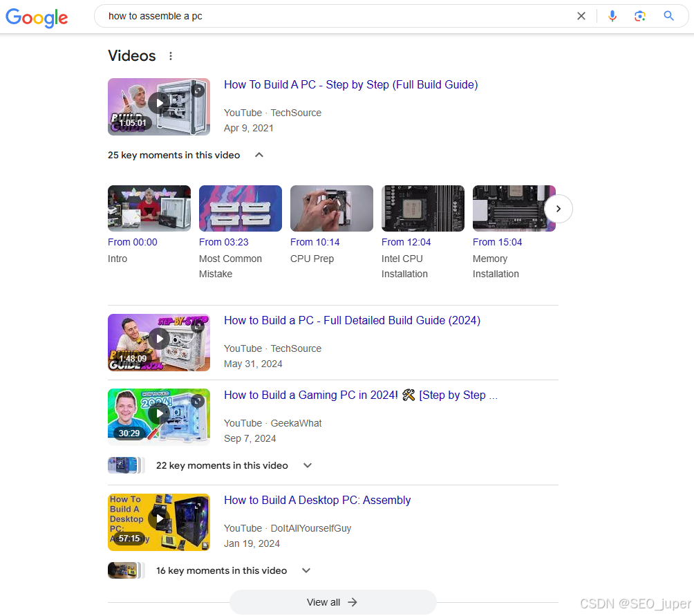The height and width of the screenshot is (616, 694).
Task: Click the View all button
Action: tap(333, 602)
